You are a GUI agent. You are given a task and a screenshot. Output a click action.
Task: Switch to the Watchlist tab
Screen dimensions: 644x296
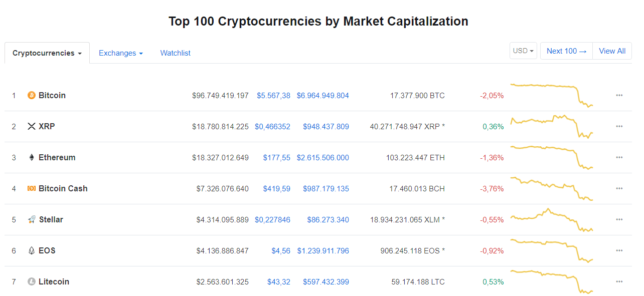tap(175, 53)
